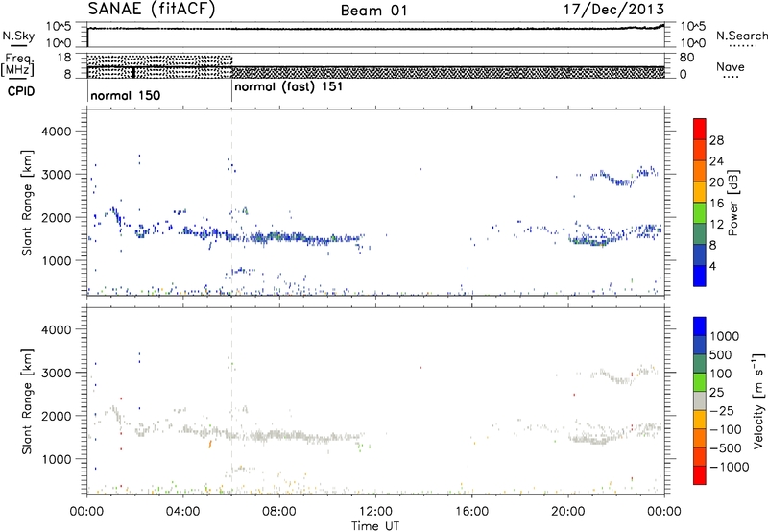Click the Power [dB] colorbar title
Image resolution: width=768 pixels, height=532 pixels.
coord(733,203)
